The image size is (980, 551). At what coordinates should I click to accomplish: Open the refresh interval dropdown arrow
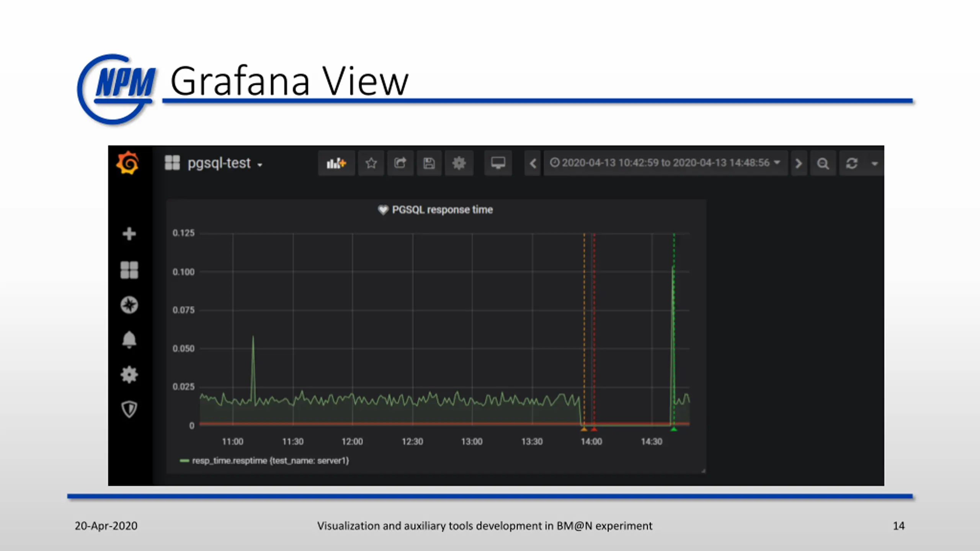874,163
